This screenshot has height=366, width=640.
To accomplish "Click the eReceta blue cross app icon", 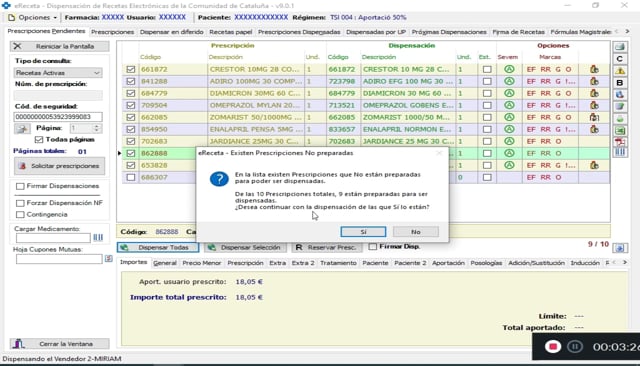I will [x=6, y=6].
